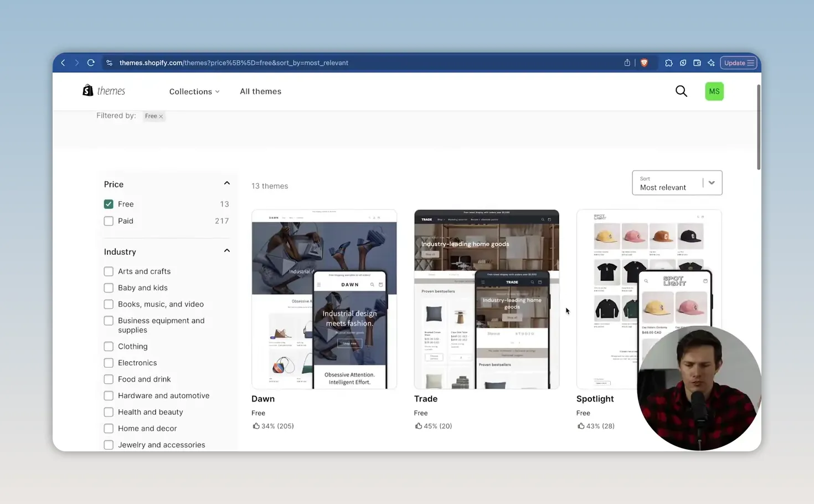Uncheck the Free price checkbox
This screenshot has width=814, height=504.
(109, 204)
